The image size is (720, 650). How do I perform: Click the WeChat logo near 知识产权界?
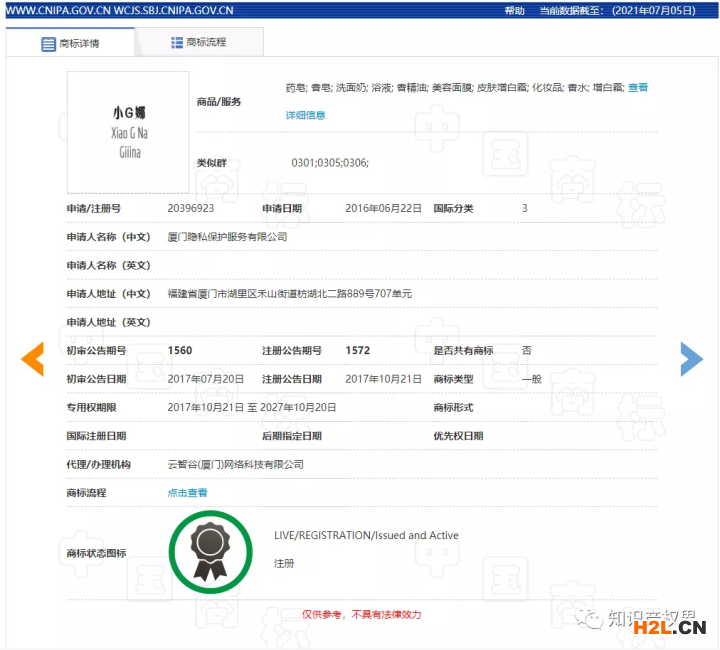point(594,619)
